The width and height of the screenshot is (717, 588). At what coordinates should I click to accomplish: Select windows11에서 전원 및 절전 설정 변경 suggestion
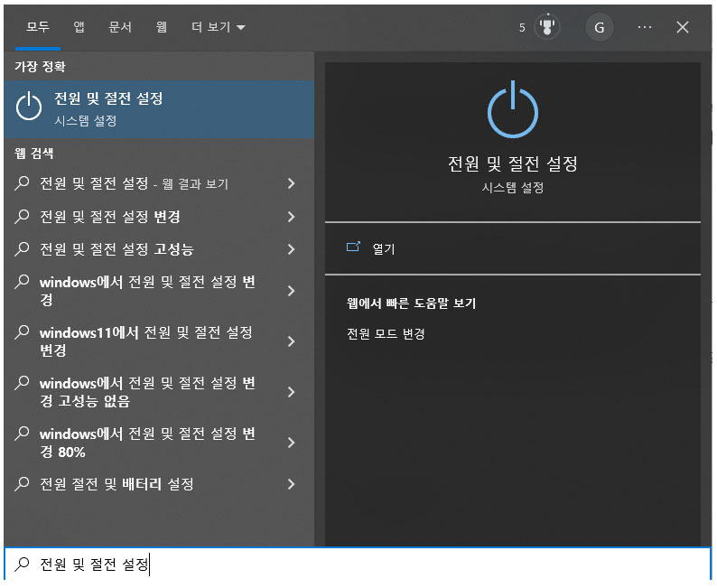coord(146,341)
